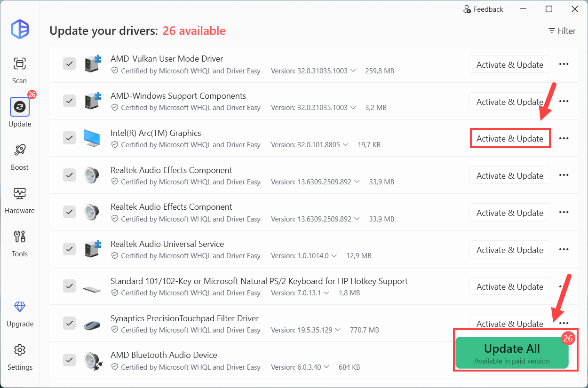Maximize the Driver Easy window
Screen dimensions: 588x388
click(549, 9)
